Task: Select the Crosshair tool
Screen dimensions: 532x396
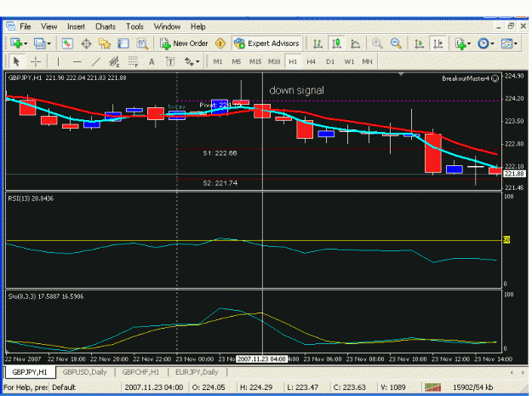Action: click(x=36, y=62)
